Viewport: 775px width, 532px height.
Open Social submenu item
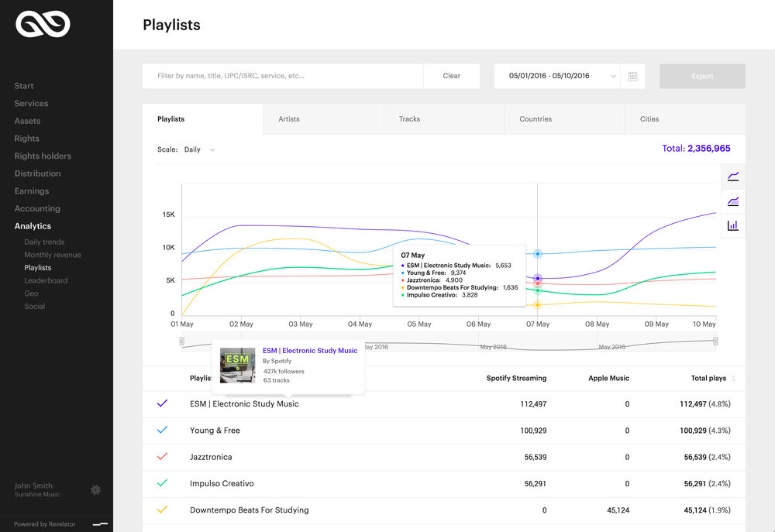(34, 306)
